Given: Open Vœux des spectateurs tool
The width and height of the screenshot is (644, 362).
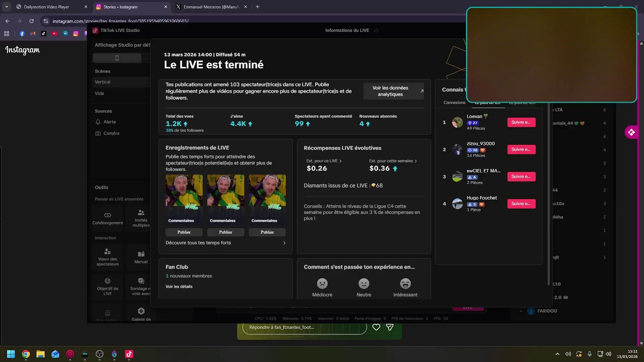Looking at the screenshot, I should (107, 256).
